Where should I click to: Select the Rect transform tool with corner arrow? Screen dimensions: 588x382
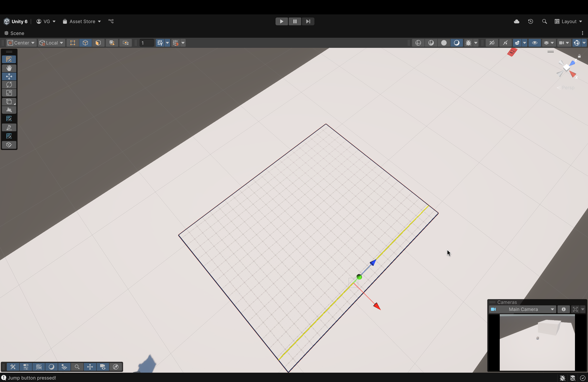(9, 102)
